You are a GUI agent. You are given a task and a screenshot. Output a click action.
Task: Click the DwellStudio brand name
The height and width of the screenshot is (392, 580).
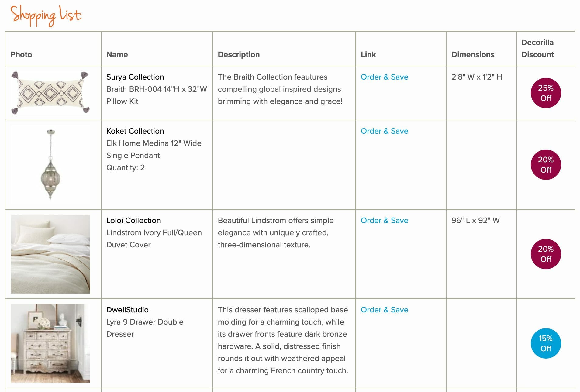(127, 310)
